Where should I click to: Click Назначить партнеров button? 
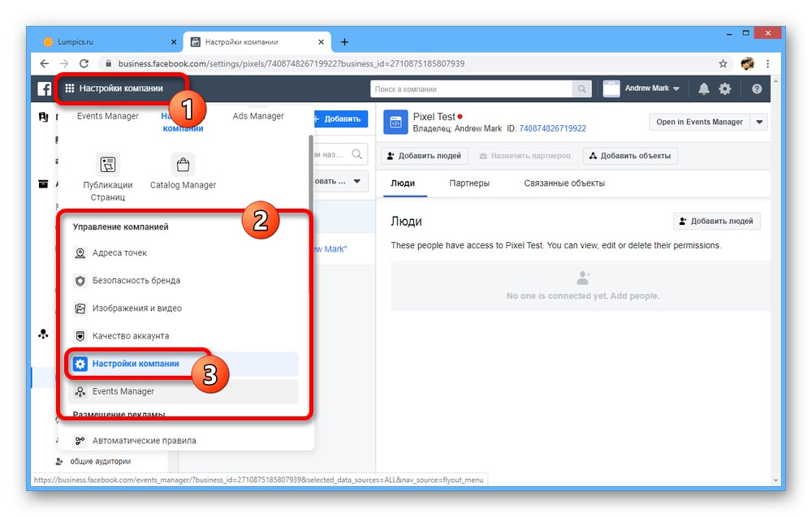525,156
